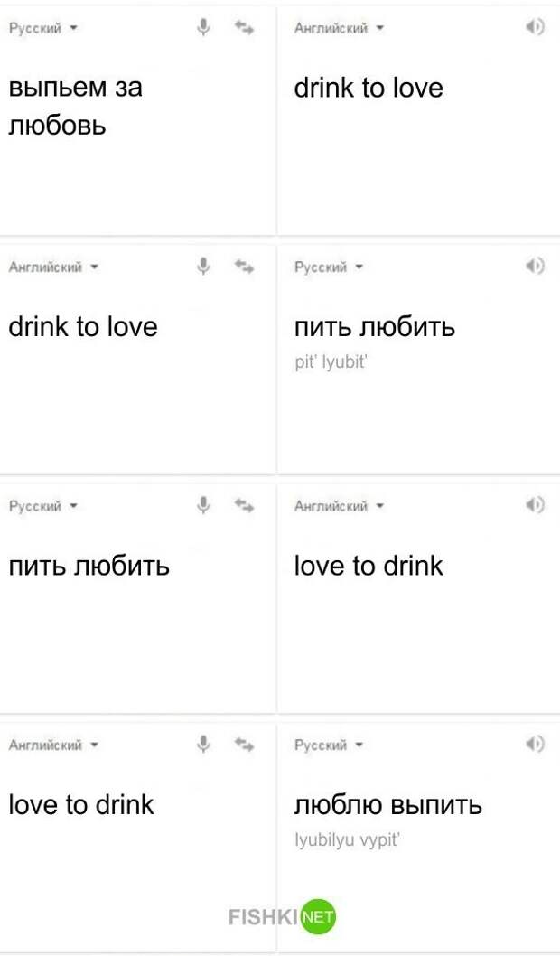Screen dimensions: 560x956
Task: Click input text 'пить любить' in third row
Action: [89, 567]
